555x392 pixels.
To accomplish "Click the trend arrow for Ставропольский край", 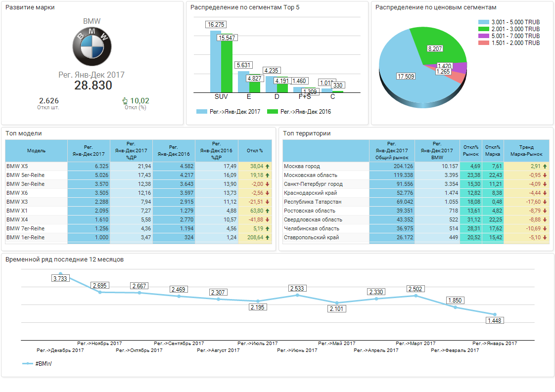I will pos(545,237).
